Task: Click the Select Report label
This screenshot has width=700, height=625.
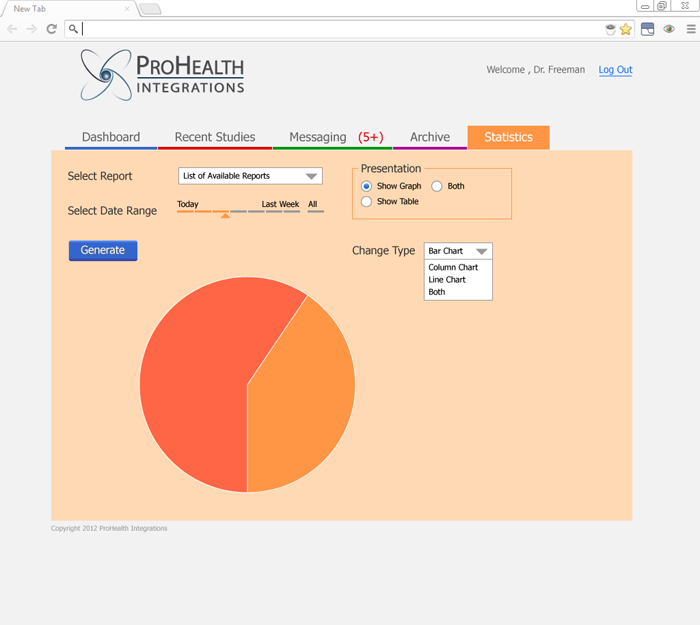Action: (100, 176)
